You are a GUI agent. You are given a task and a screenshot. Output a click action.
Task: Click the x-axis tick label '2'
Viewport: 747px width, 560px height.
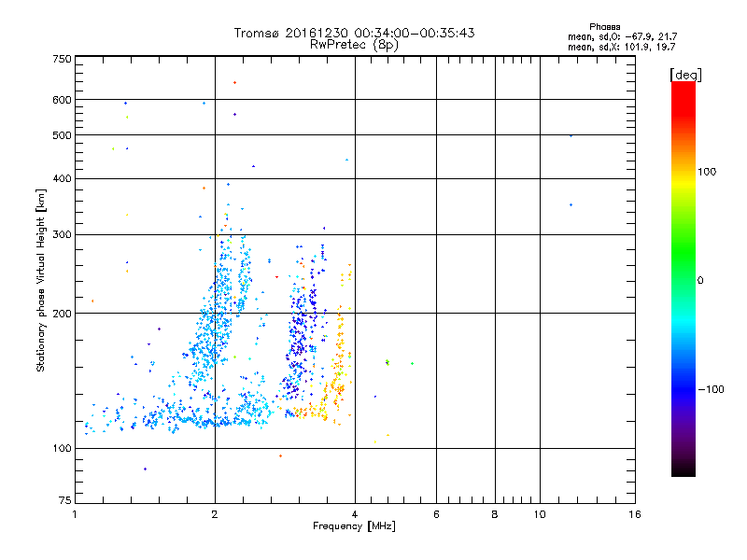pyautogui.click(x=215, y=514)
